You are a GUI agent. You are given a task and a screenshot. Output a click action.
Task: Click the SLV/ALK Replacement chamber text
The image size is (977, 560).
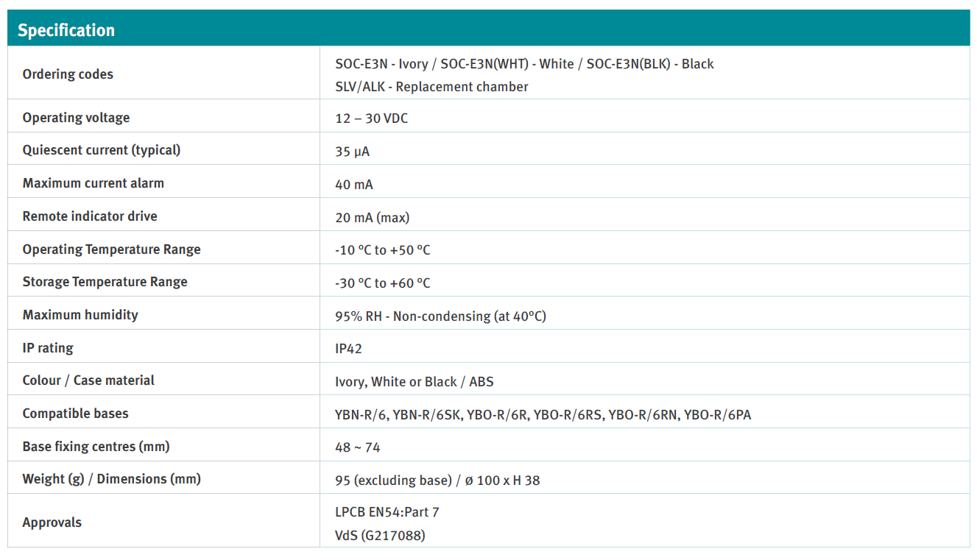tap(431, 87)
